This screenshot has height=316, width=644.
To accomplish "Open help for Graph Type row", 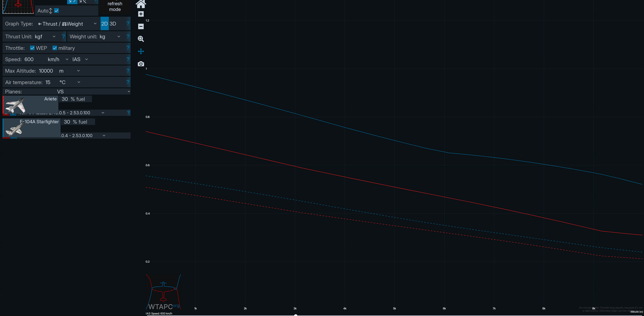I will click(x=128, y=23).
